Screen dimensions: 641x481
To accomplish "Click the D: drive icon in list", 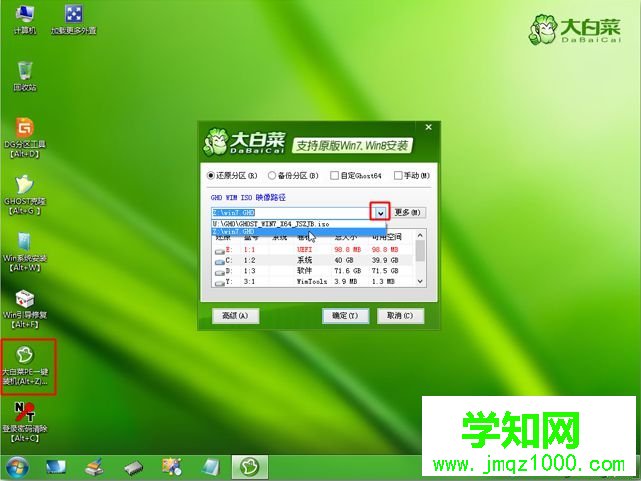I will coord(220,272).
